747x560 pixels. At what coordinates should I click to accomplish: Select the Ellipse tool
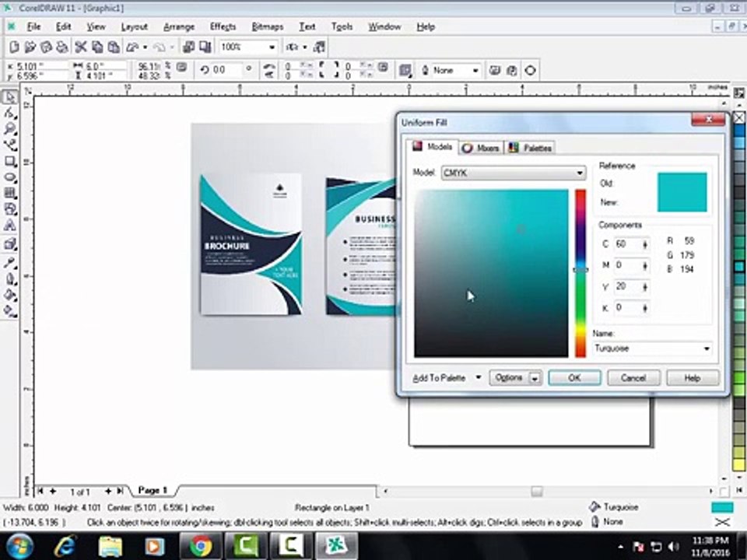(10, 177)
